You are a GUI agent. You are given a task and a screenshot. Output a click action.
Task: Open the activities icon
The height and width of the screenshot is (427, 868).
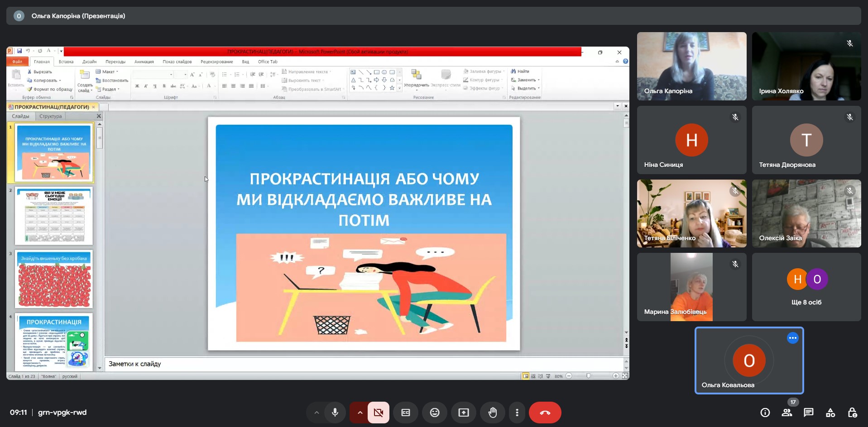pyautogui.click(x=830, y=413)
